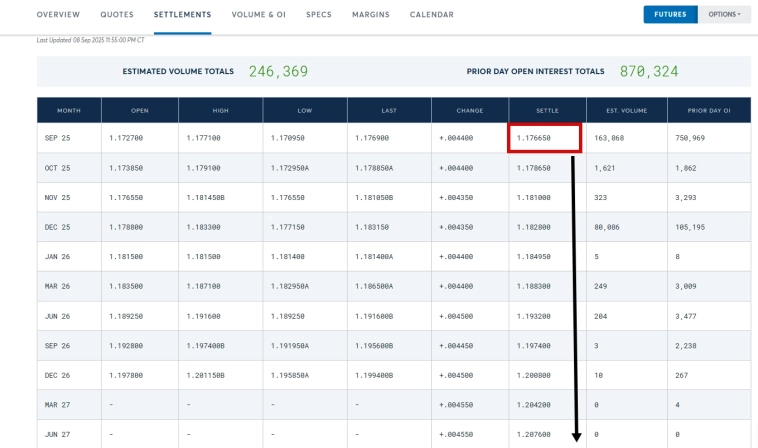View the Margins tab

pyautogui.click(x=371, y=15)
